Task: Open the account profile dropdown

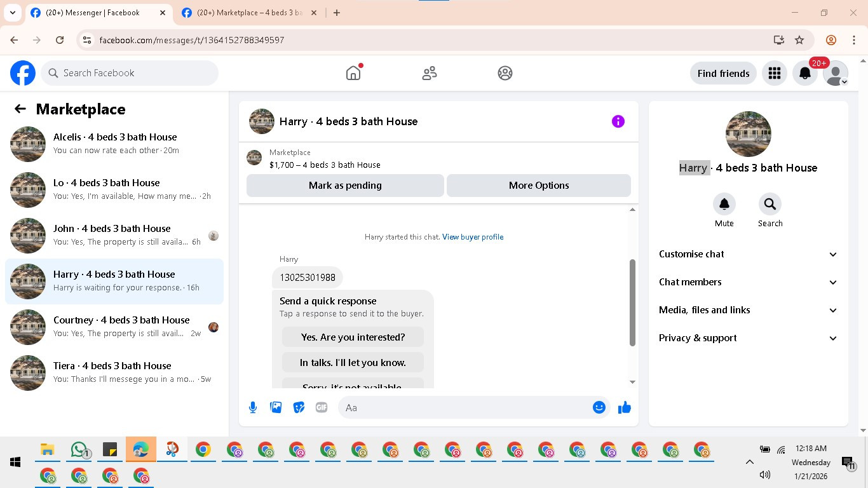Action: (836, 73)
